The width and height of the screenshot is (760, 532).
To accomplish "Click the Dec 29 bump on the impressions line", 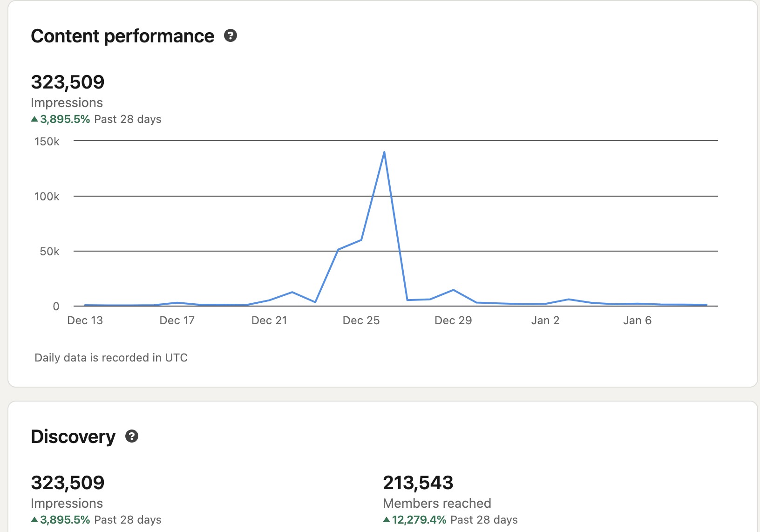I will coord(453,290).
